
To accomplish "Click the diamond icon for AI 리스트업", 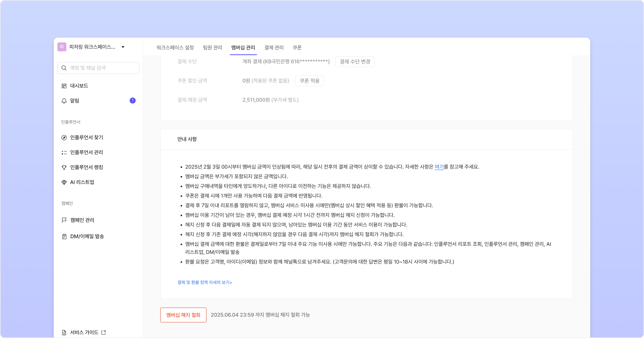I will (64, 182).
